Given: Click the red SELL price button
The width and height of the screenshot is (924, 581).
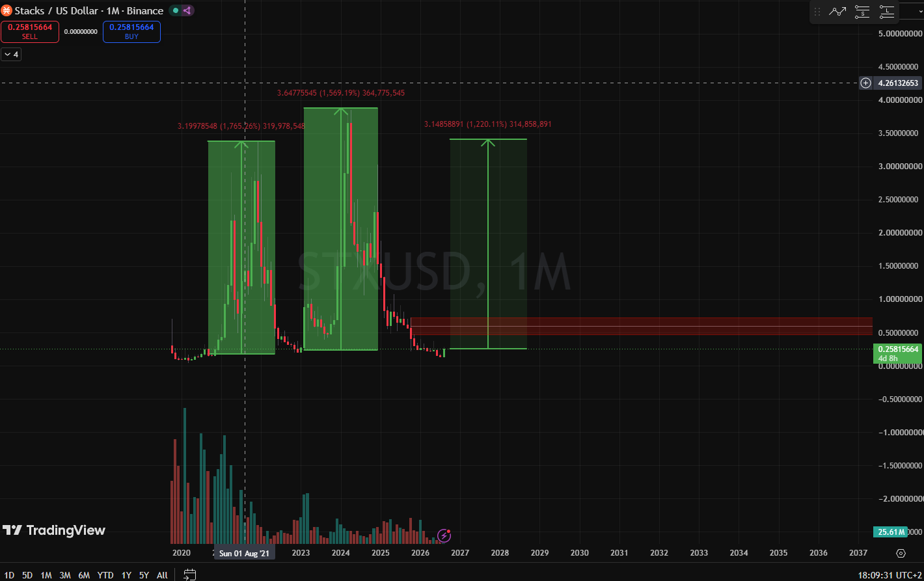Looking at the screenshot, I should (30, 32).
